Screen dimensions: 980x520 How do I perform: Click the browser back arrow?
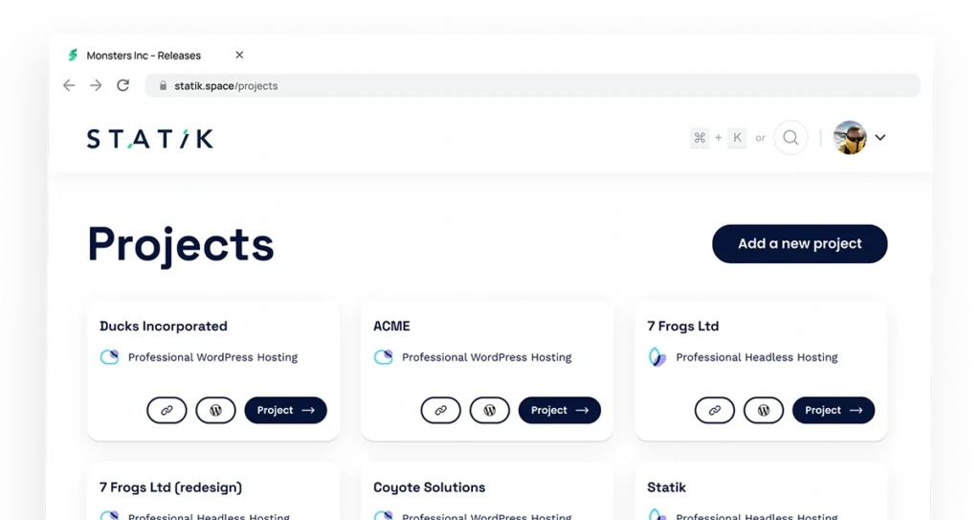(x=69, y=86)
